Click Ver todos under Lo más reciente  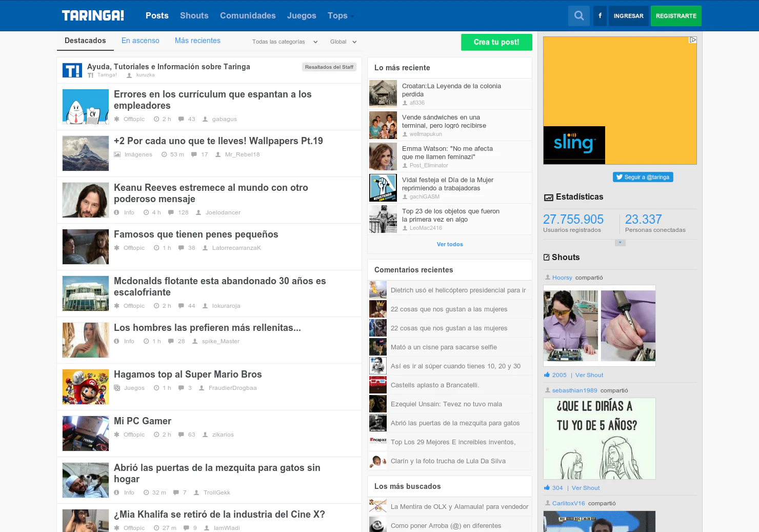click(450, 244)
